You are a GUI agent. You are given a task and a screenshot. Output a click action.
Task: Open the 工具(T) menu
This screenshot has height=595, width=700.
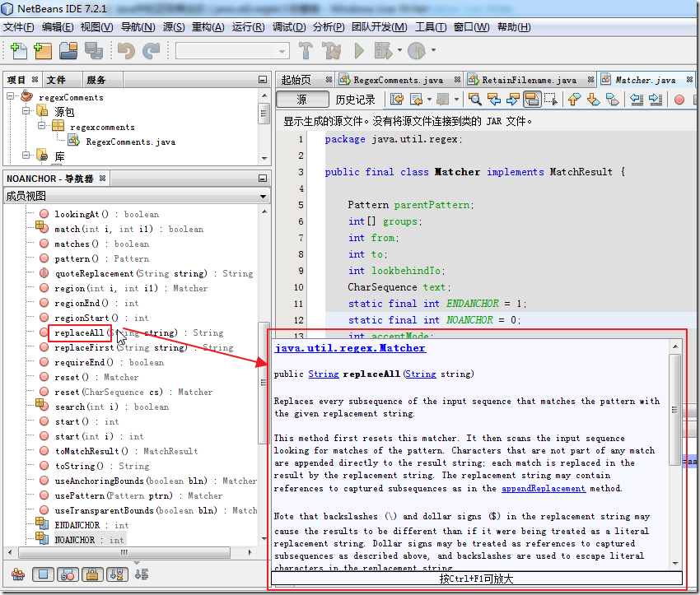coord(431,27)
